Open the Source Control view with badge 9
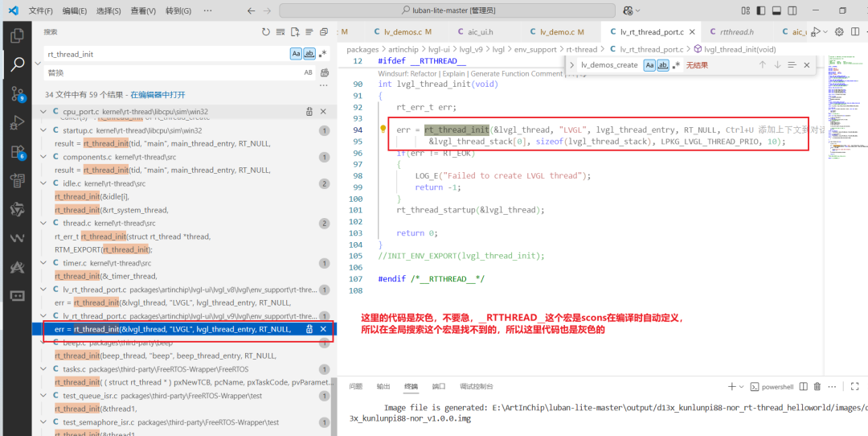This screenshot has height=436, width=868. [x=17, y=93]
